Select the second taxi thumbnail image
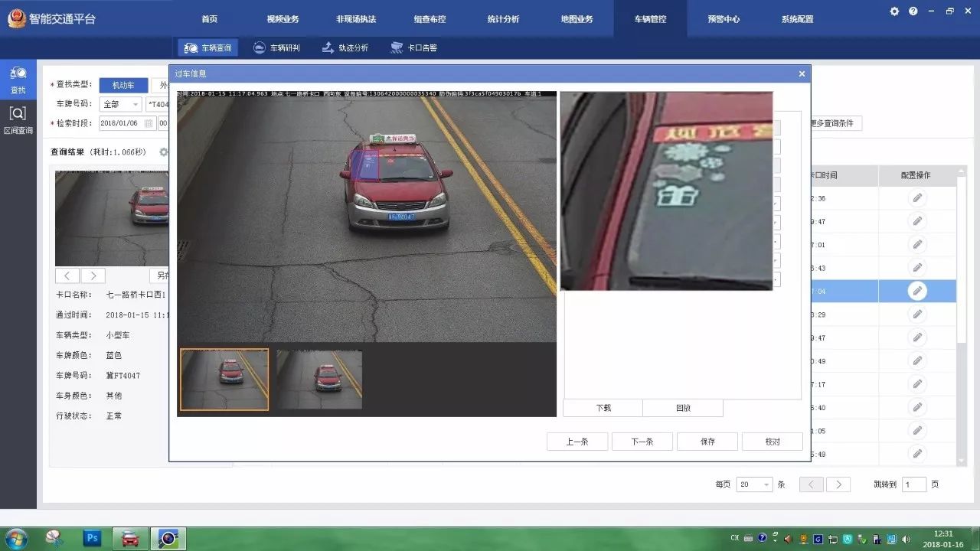980x551 pixels. tap(319, 380)
